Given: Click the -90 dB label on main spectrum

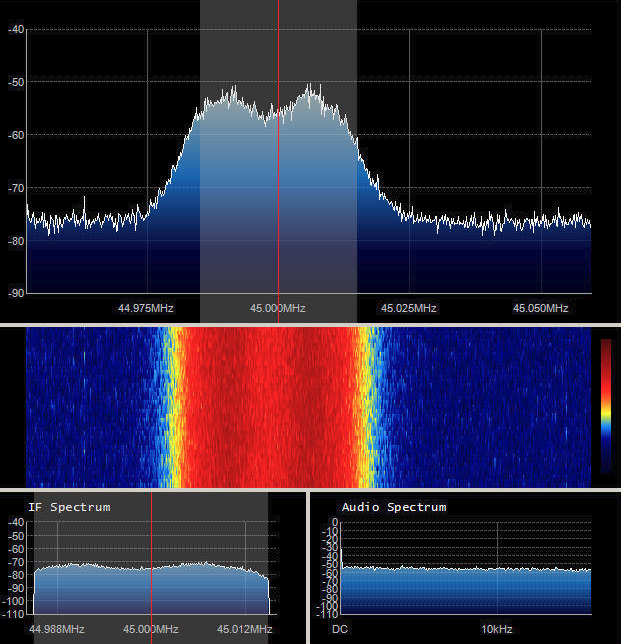Looking at the screenshot, I should [15, 293].
